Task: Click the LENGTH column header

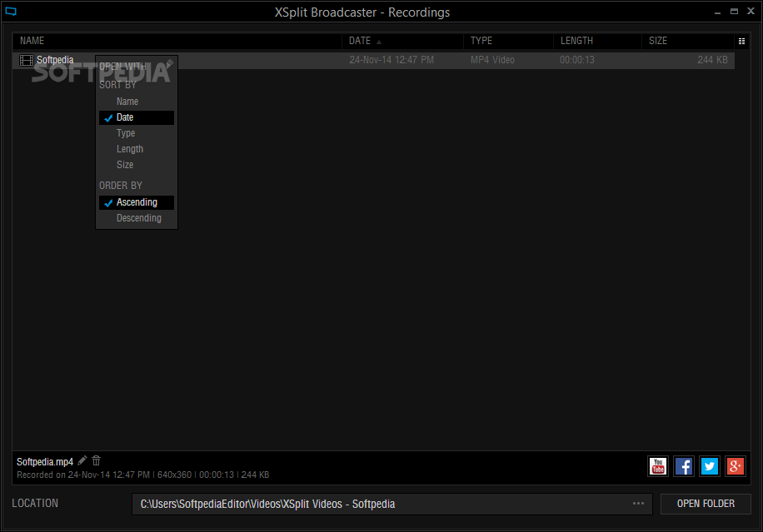Action: (597, 41)
